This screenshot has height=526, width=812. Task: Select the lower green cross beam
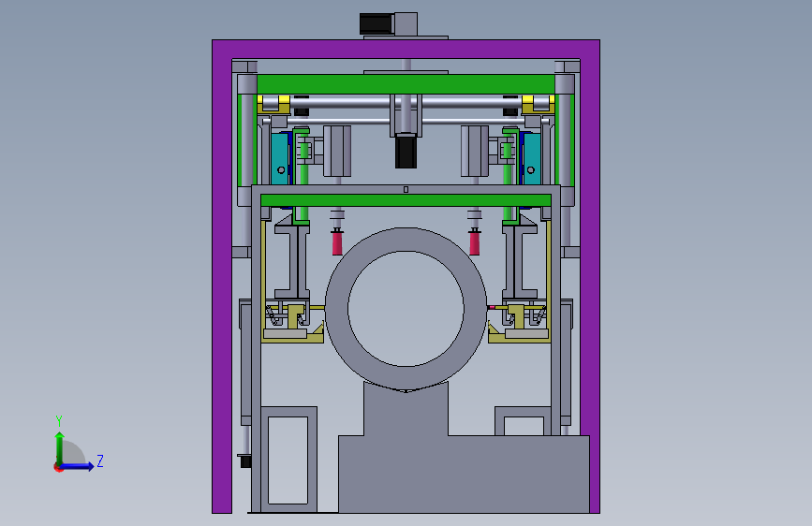[x=406, y=200]
